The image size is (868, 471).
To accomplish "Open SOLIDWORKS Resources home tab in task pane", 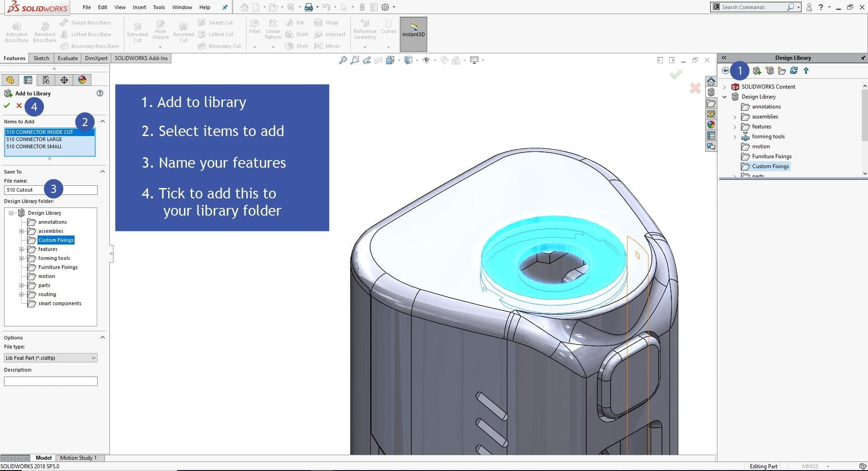I will [x=711, y=81].
